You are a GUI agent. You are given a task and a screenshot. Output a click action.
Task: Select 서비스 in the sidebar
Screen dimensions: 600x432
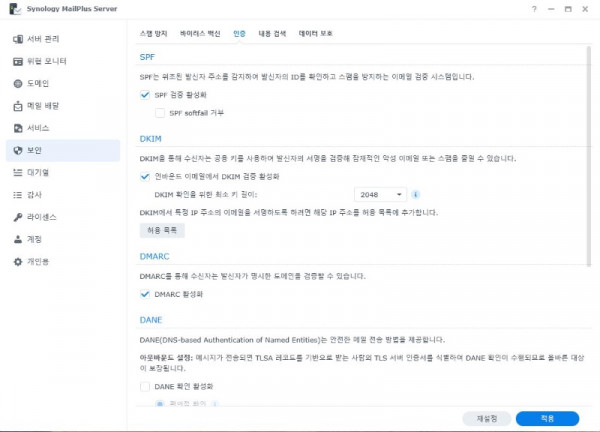point(39,128)
